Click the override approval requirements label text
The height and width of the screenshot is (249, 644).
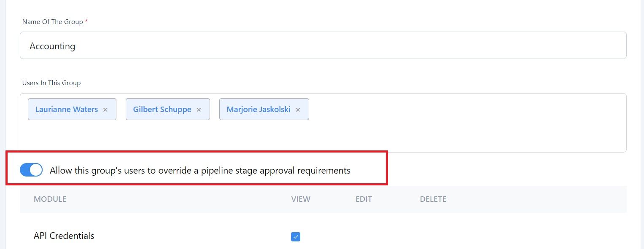(x=200, y=171)
